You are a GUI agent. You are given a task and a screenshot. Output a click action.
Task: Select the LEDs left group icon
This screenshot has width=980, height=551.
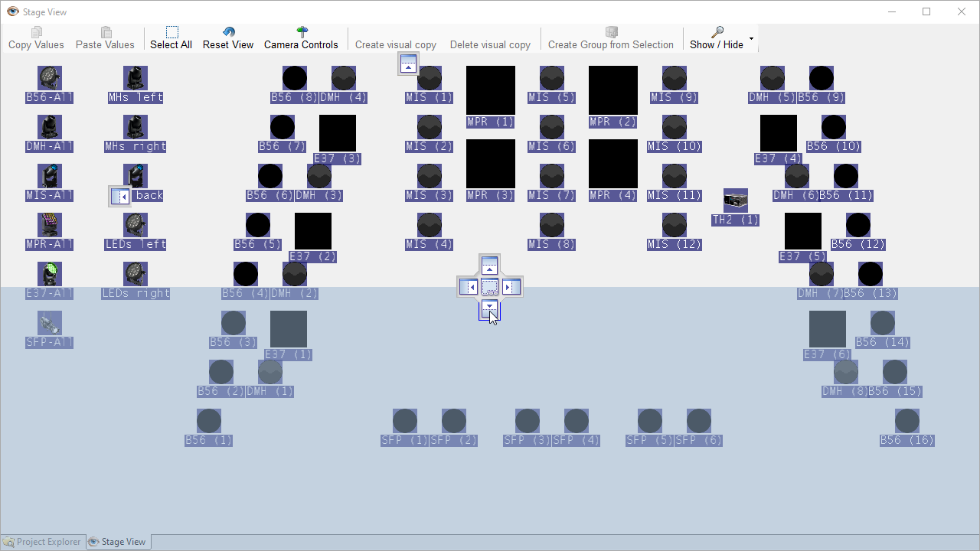(x=136, y=225)
